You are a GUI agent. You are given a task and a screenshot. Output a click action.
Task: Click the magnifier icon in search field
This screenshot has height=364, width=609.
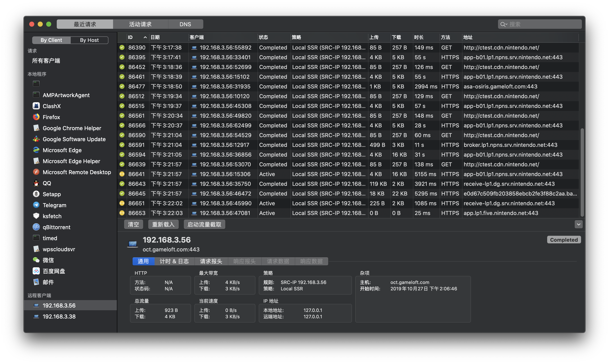[x=502, y=24]
